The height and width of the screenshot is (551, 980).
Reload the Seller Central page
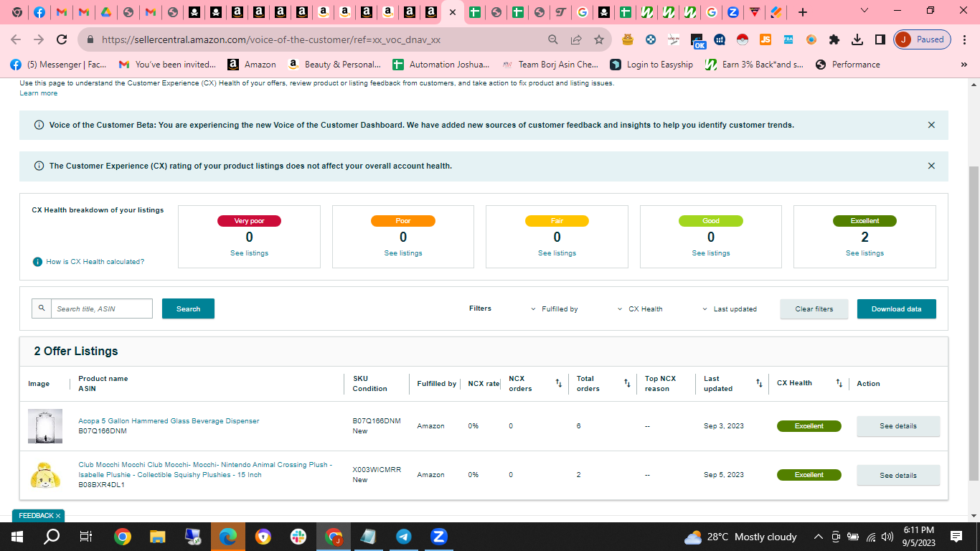tap(62, 39)
